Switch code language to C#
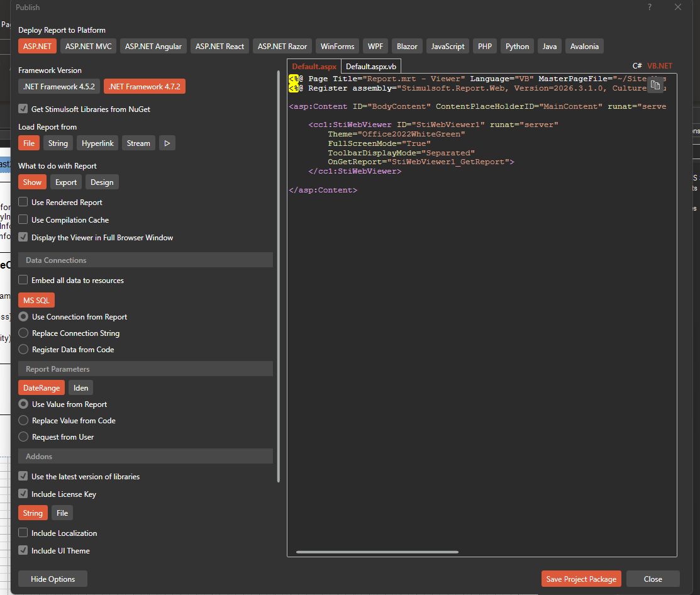 click(x=637, y=66)
